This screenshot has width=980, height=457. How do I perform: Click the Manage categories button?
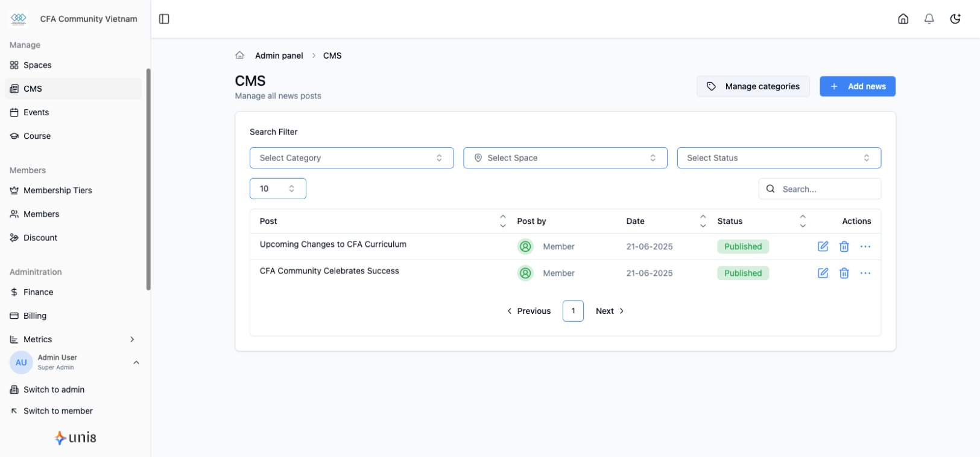pos(753,86)
